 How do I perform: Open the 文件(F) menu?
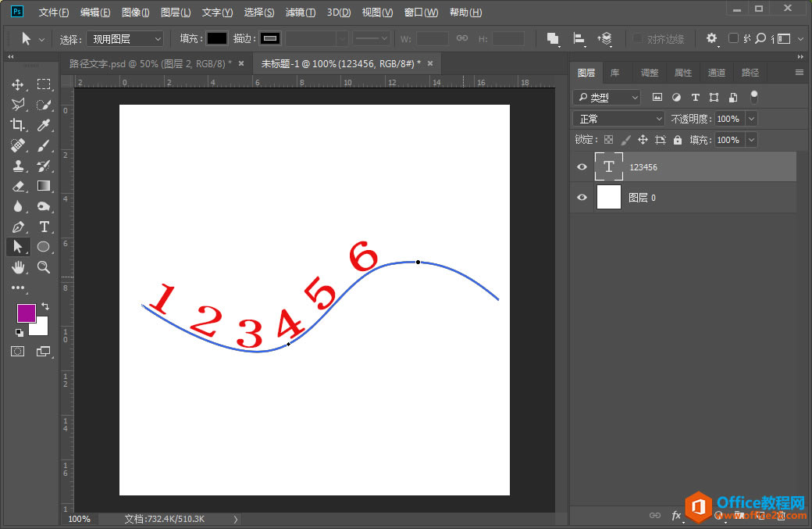(x=53, y=12)
